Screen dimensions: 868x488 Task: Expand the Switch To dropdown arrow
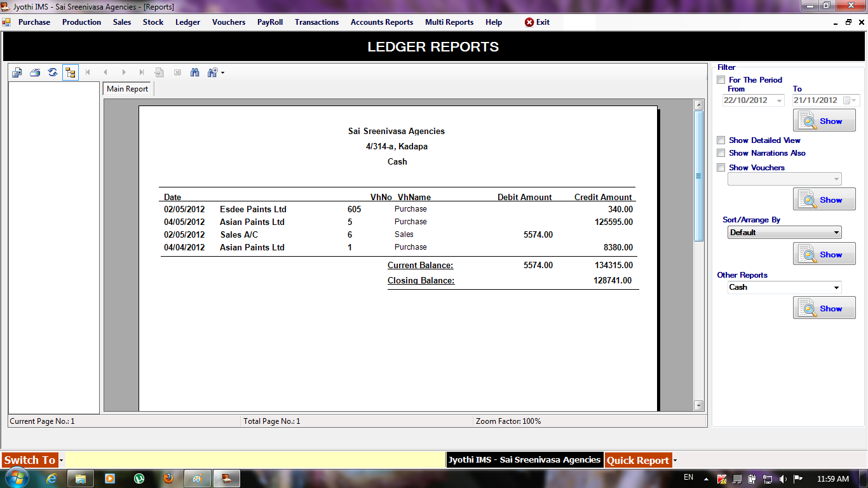point(61,461)
